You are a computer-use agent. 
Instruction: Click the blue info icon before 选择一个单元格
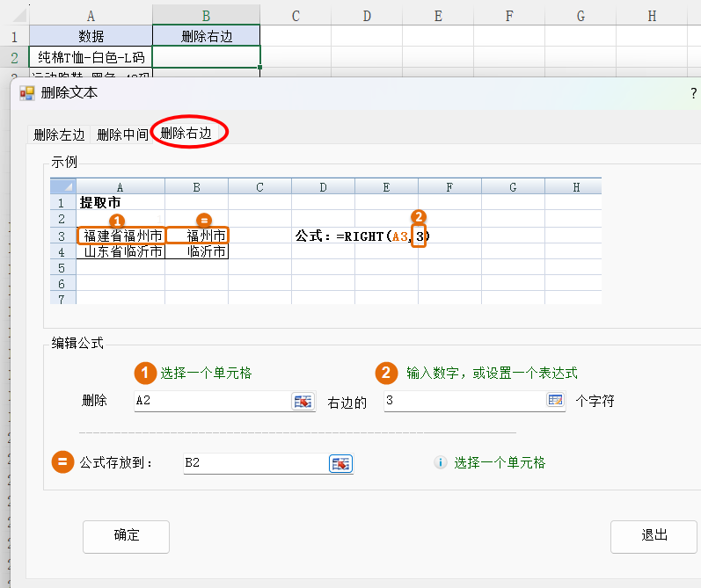(441, 462)
